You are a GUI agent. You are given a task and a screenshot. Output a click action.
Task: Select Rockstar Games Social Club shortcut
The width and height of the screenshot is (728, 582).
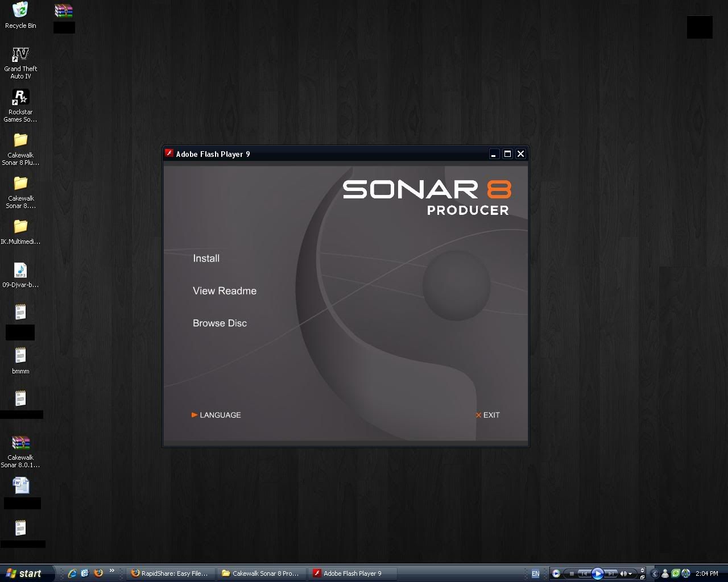[20, 106]
